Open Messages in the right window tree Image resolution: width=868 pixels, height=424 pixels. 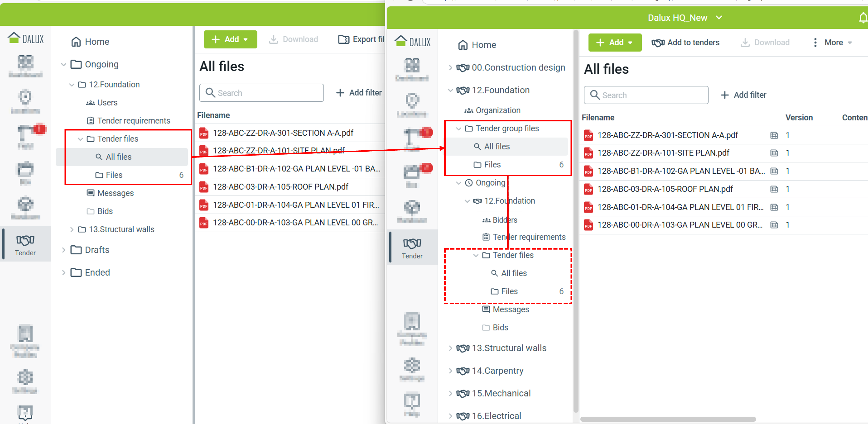click(x=505, y=309)
